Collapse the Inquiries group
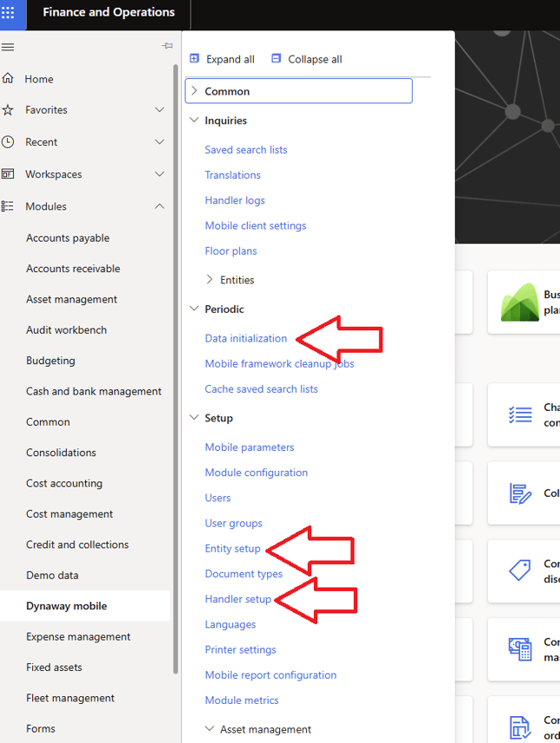Image resolution: width=560 pixels, height=743 pixels. (x=194, y=120)
